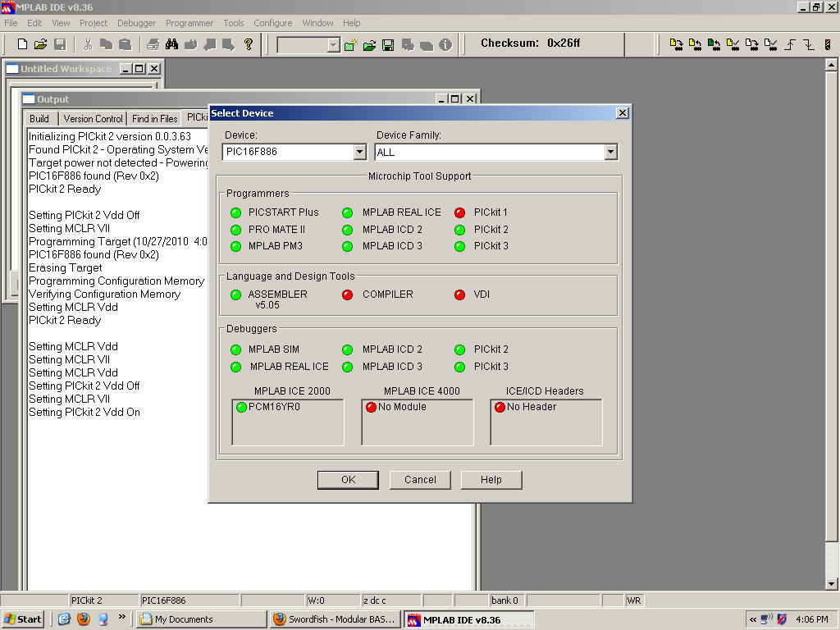
Task: Click the round info icon in the project toolbar
Action: point(445,45)
